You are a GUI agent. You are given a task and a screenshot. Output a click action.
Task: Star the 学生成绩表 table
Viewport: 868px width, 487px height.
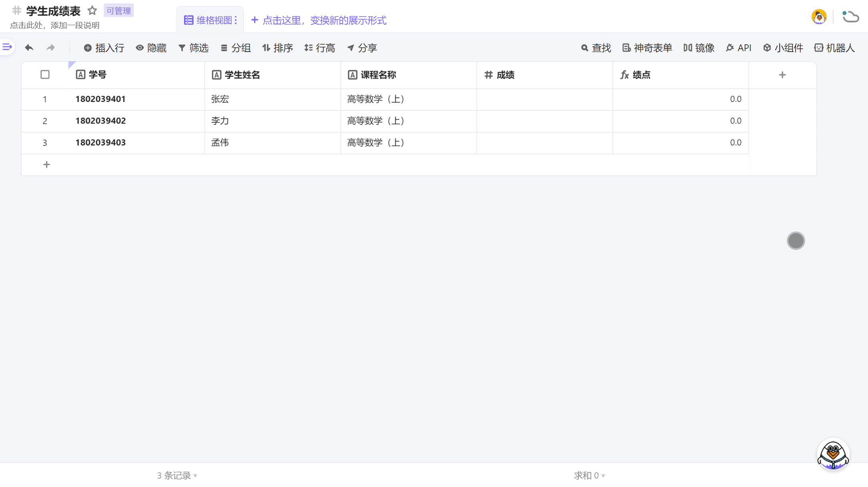tap(92, 10)
